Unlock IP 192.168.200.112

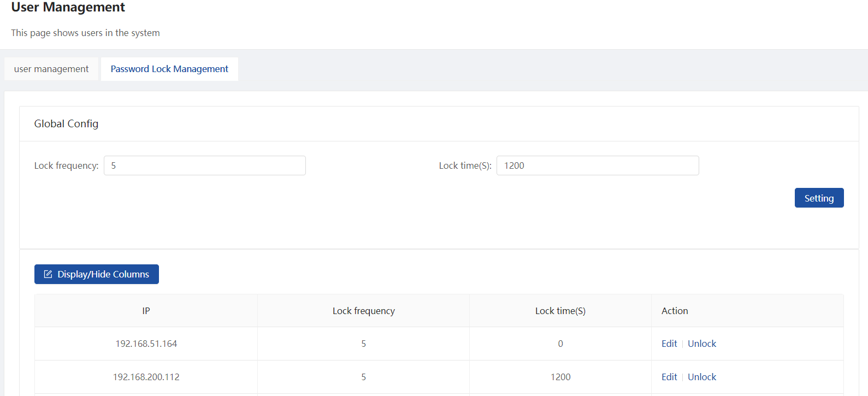(x=702, y=377)
